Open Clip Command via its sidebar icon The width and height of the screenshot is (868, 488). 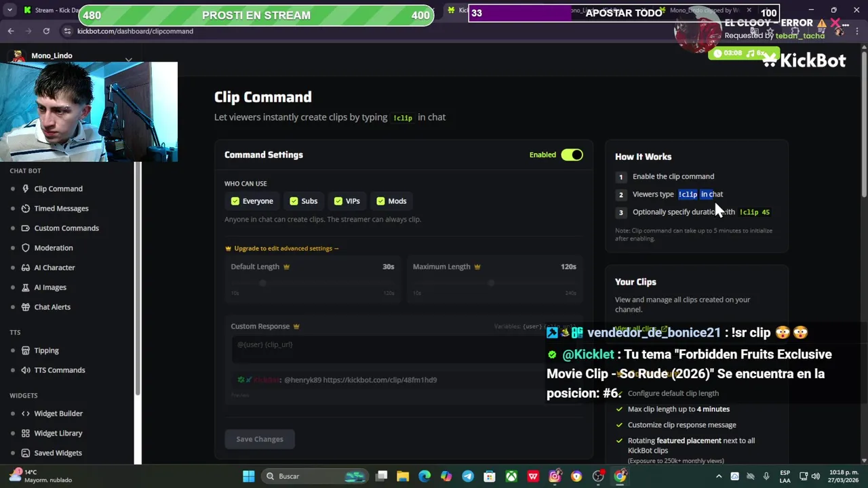(26, 188)
